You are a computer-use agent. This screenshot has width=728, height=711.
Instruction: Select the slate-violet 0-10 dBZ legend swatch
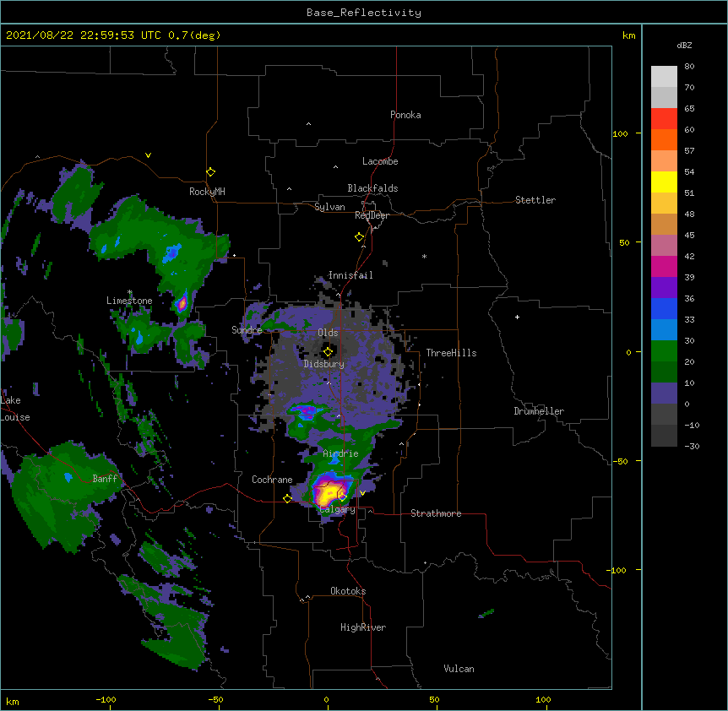(664, 393)
